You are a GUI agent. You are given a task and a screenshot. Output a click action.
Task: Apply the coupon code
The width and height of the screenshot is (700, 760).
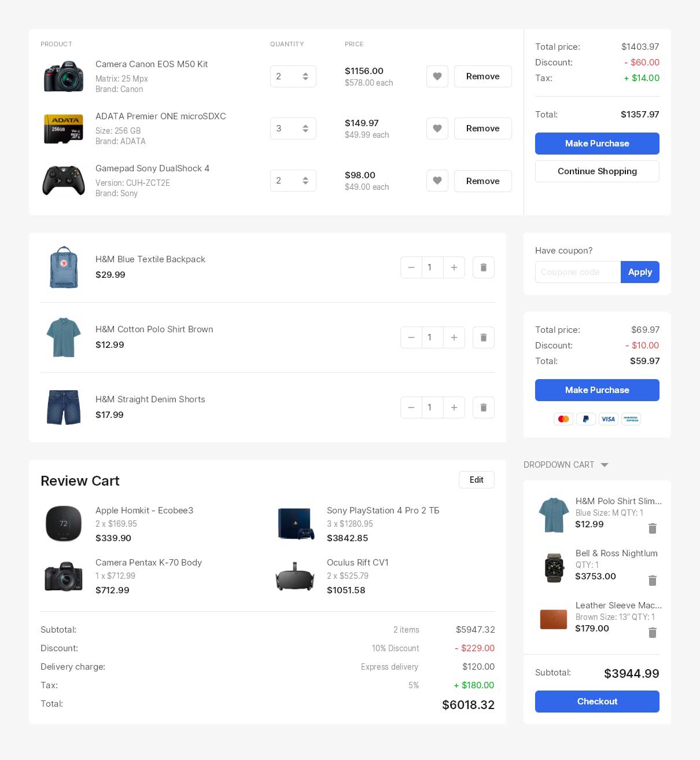point(640,272)
